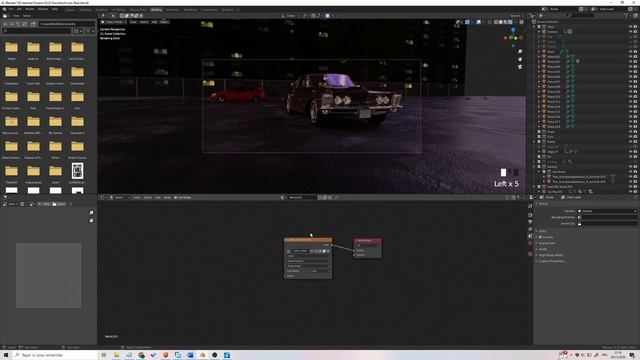Create new folder in file browser
This screenshot has width=640, height=360.
[33, 24]
